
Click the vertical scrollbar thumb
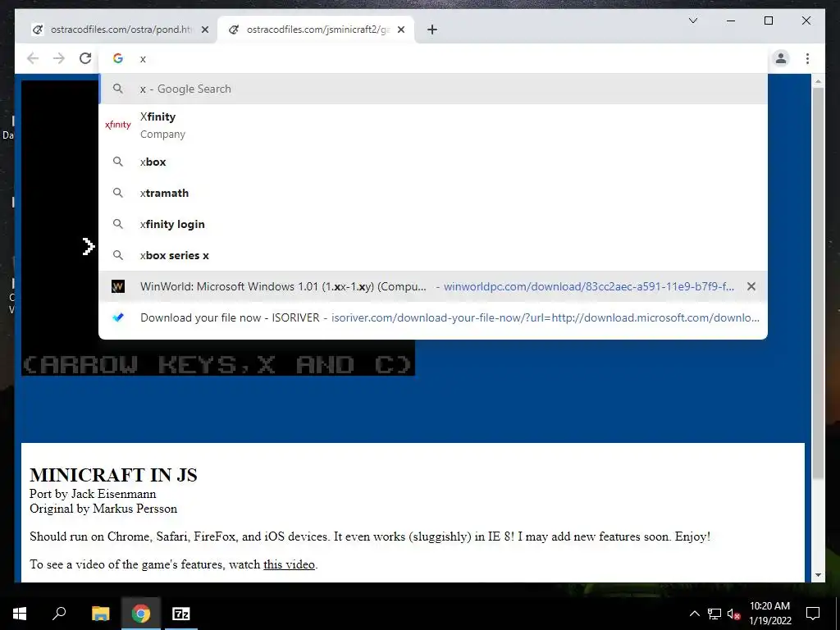(818, 283)
